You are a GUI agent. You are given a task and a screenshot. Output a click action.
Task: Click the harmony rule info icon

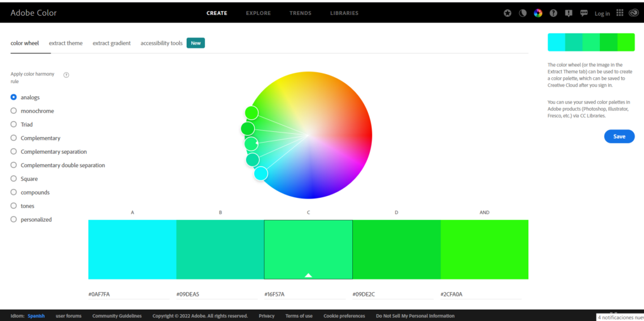66,75
